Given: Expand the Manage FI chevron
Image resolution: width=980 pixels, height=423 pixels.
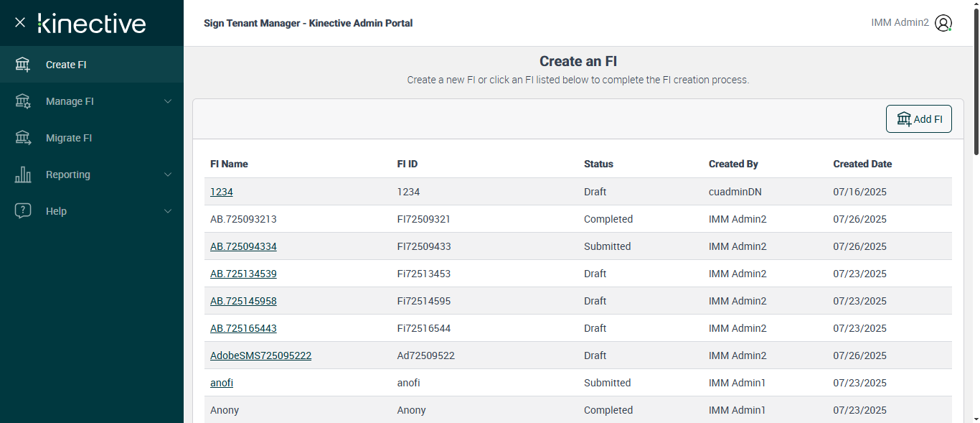Looking at the screenshot, I should (168, 101).
